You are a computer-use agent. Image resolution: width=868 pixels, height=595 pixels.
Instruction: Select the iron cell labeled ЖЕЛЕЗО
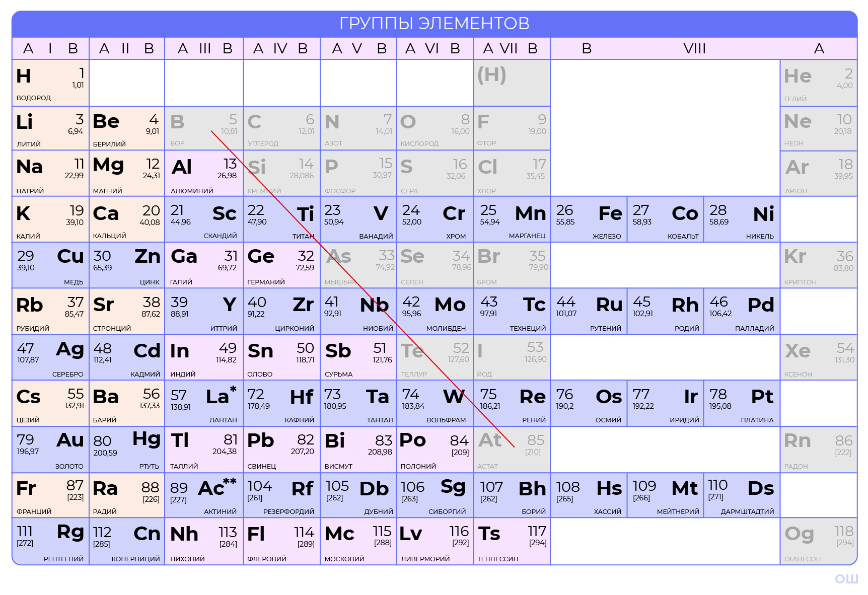pyautogui.click(x=589, y=219)
